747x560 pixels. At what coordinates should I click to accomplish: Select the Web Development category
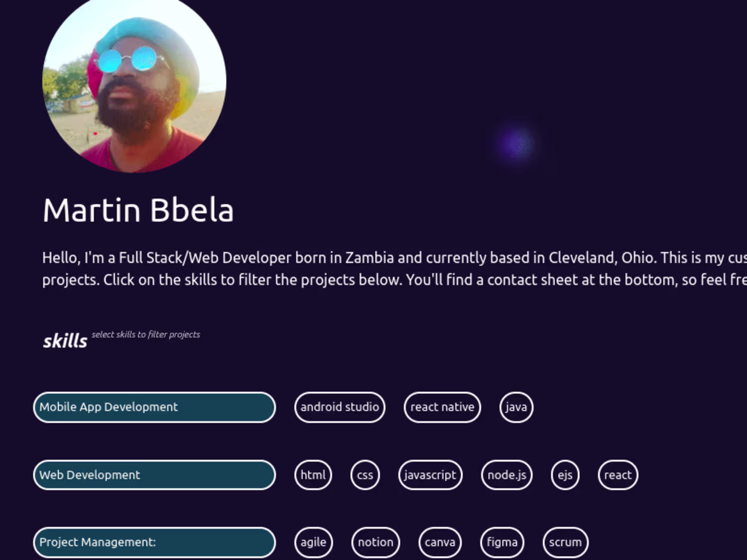[154, 475]
